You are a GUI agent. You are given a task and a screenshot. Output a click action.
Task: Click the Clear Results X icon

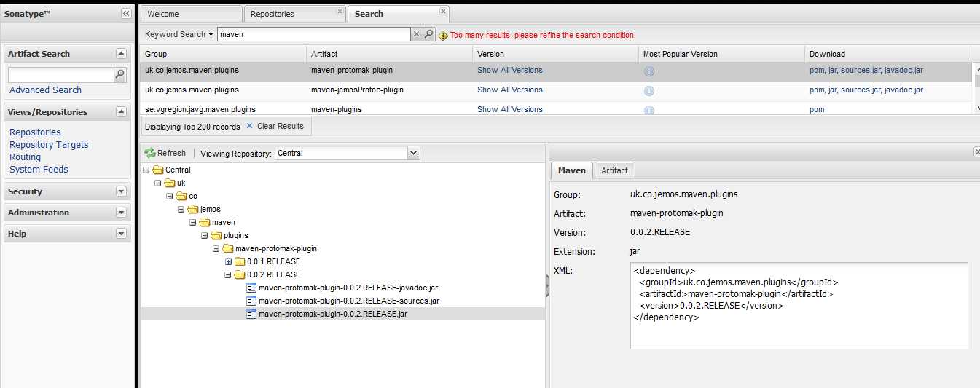[x=249, y=126]
